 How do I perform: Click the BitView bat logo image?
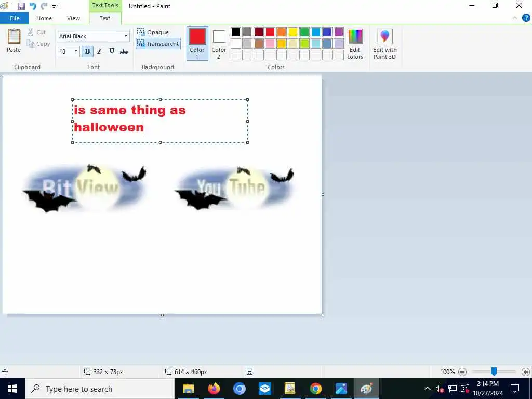(x=85, y=188)
